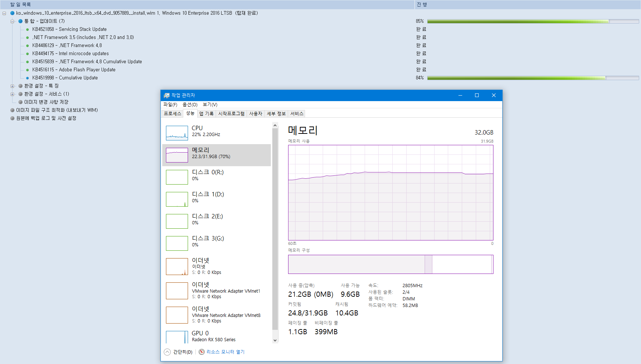Switch to 프로세스 tab

coord(173,114)
